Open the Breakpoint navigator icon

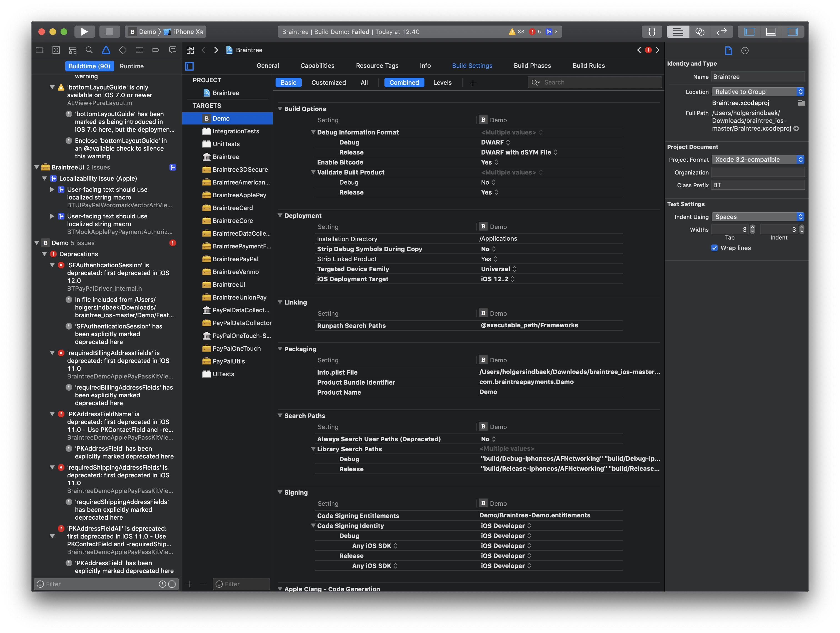pos(156,50)
